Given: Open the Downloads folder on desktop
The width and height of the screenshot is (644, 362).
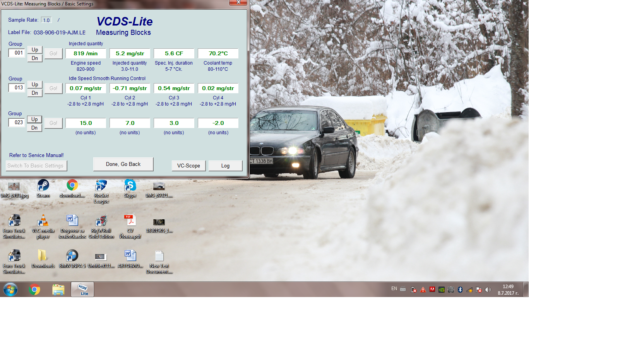Looking at the screenshot, I should point(43,257).
